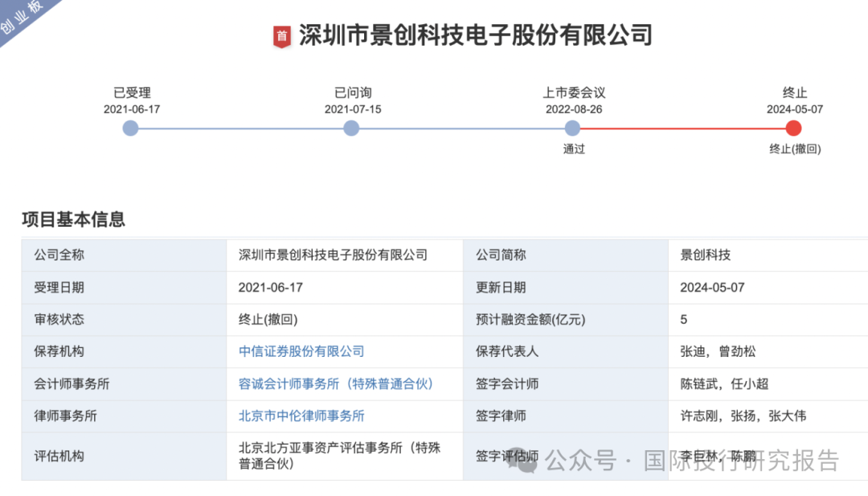Image resolution: width=868 pixels, height=496 pixels.
Task: Click the 终止(撤回) label under the timeline
Action: [x=795, y=149]
